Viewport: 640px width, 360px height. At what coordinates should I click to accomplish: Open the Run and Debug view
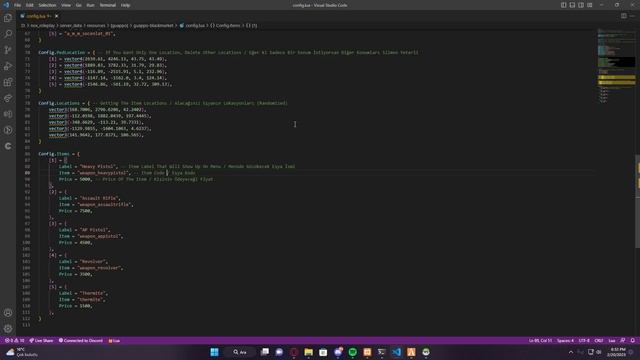pyautogui.click(x=8, y=66)
